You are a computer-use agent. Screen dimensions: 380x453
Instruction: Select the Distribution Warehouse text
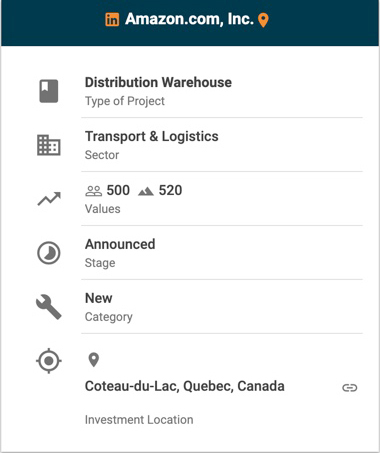pos(158,82)
